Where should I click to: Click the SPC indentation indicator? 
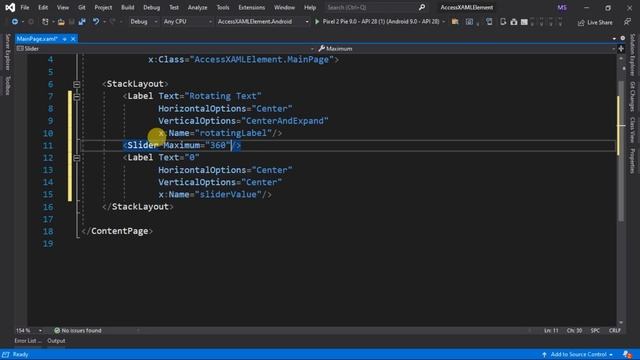click(596, 331)
